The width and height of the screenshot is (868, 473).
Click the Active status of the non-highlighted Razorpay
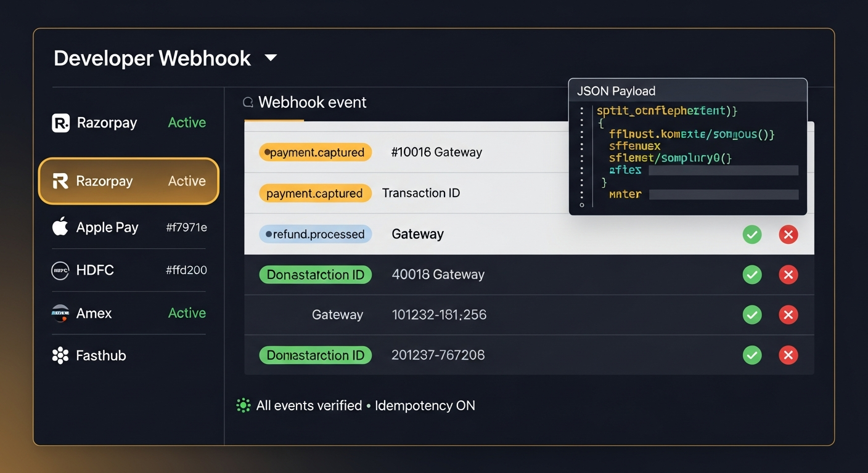(x=187, y=123)
